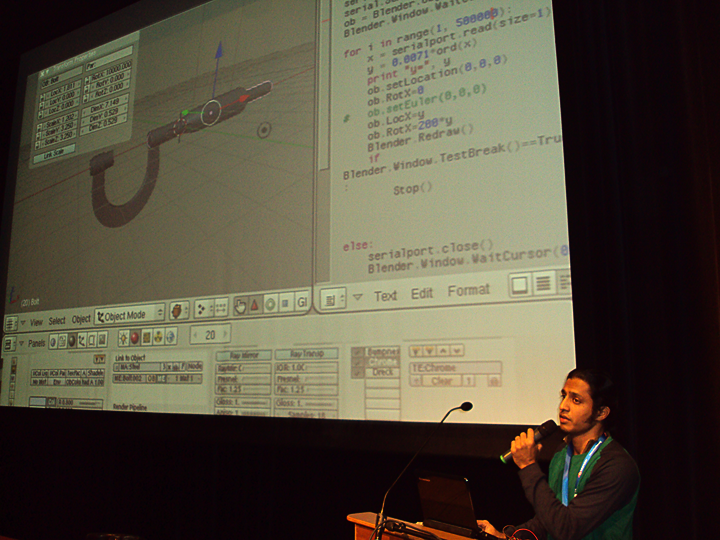
Task: Lock the RotX value in Transform Properties
Action: coord(88,80)
